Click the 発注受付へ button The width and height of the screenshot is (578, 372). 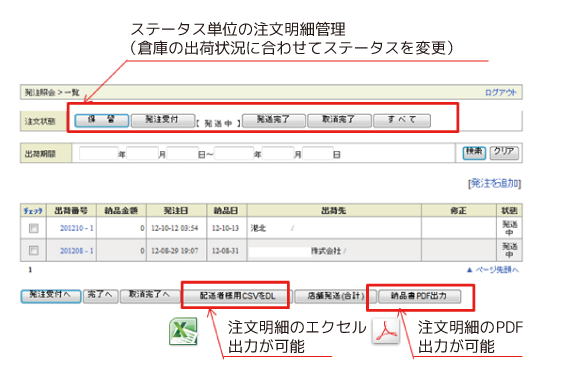[51, 296]
